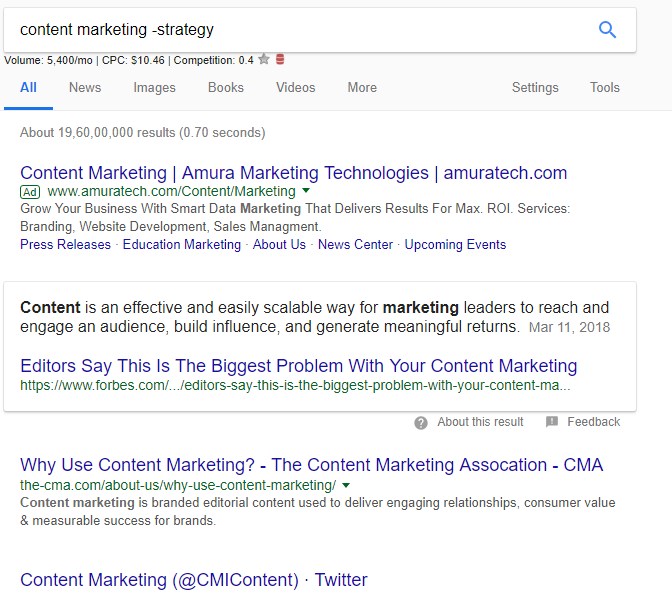Image resolution: width=672 pixels, height=594 pixels.
Task: Go to the Videos tab
Action: [x=296, y=87]
